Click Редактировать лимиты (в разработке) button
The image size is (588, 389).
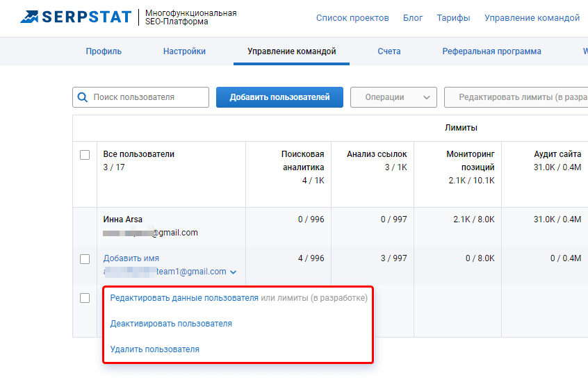point(516,97)
